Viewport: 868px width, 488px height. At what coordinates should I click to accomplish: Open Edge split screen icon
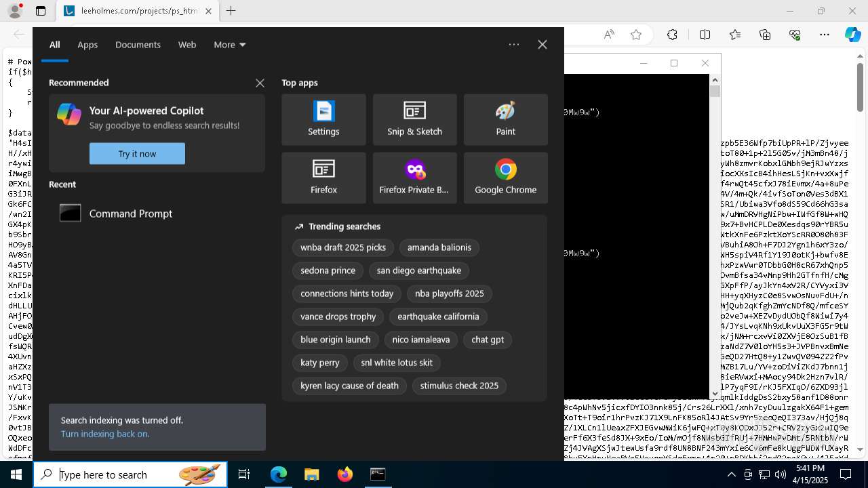tap(705, 35)
